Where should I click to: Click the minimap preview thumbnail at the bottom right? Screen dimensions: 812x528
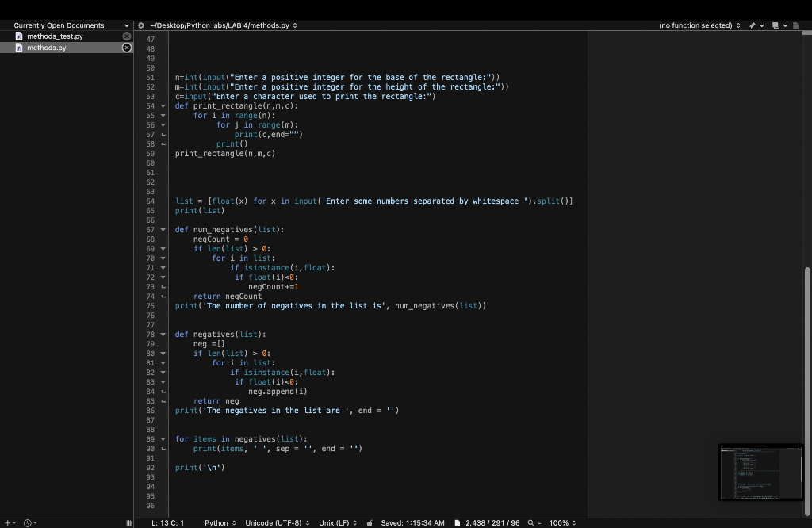tap(760, 473)
